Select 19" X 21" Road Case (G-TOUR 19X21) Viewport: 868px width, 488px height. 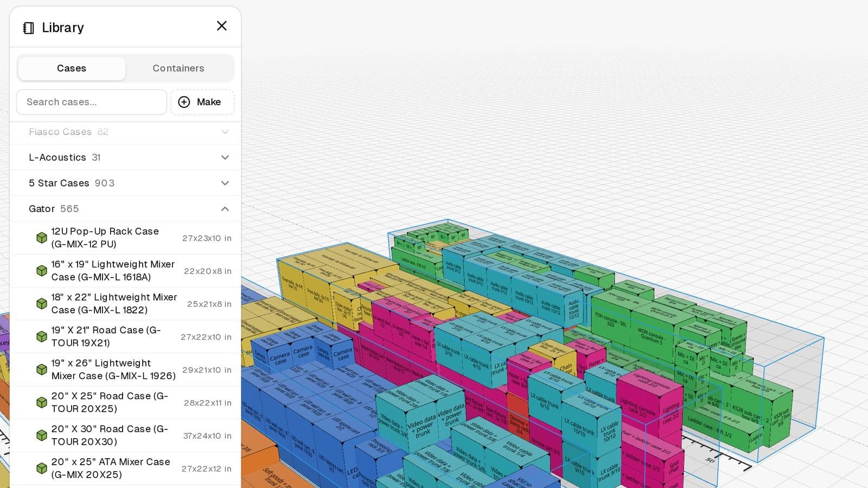click(125, 337)
